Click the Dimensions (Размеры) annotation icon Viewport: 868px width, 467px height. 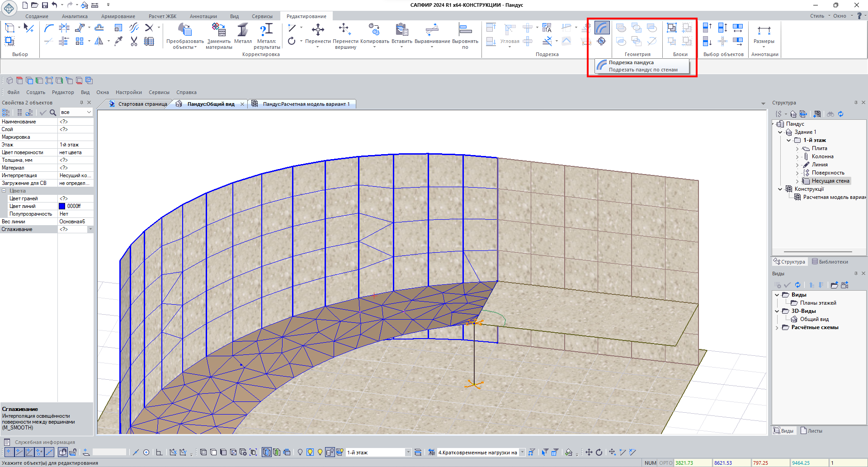pyautogui.click(x=764, y=30)
